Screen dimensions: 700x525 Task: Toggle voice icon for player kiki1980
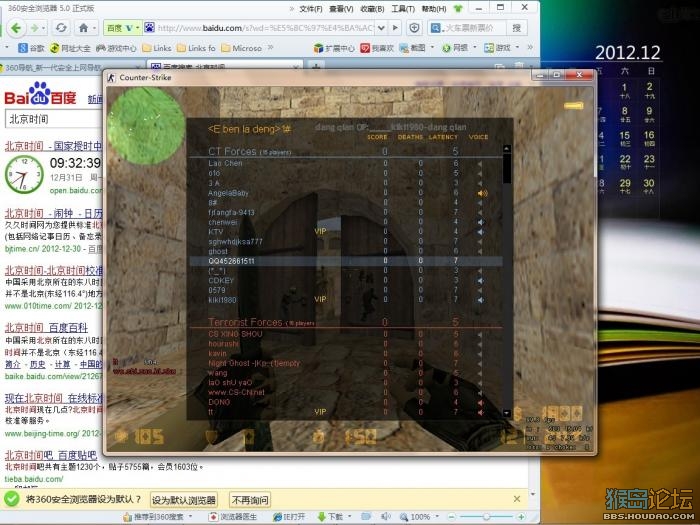tap(480, 300)
